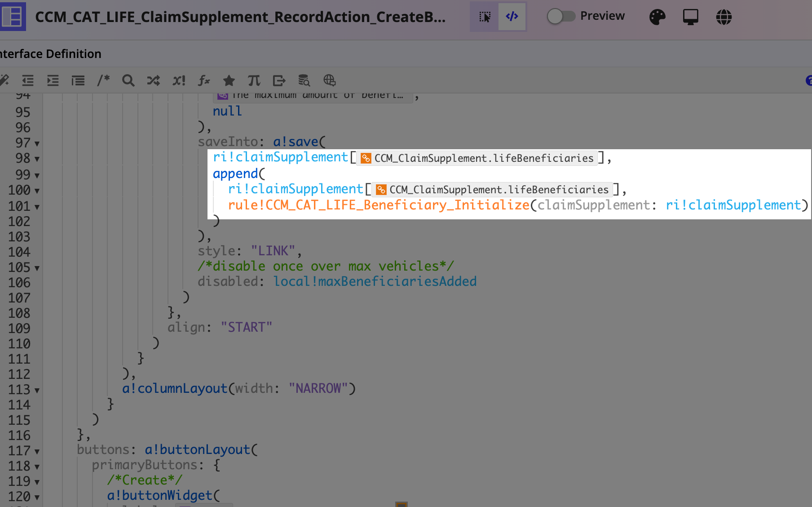The width and height of the screenshot is (812, 507).
Task: Click a!save( on line 97
Action: [x=299, y=142]
